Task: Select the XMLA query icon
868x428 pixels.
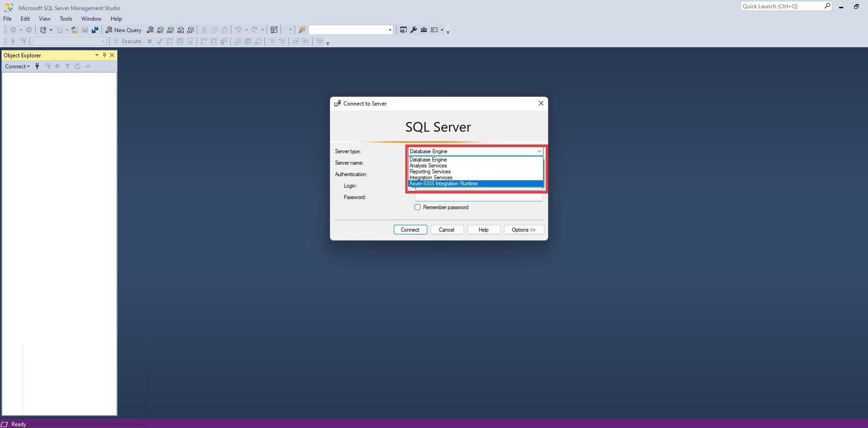Action: (180, 30)
